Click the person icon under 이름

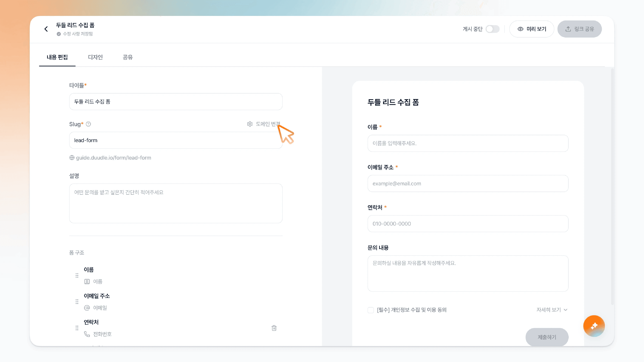[87, 282]
